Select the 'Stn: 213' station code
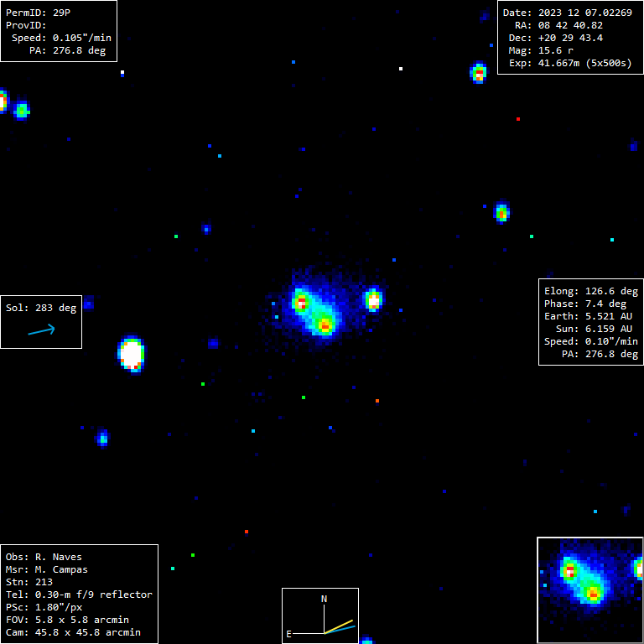The image size is (644, 644). [x=29, y=582]
